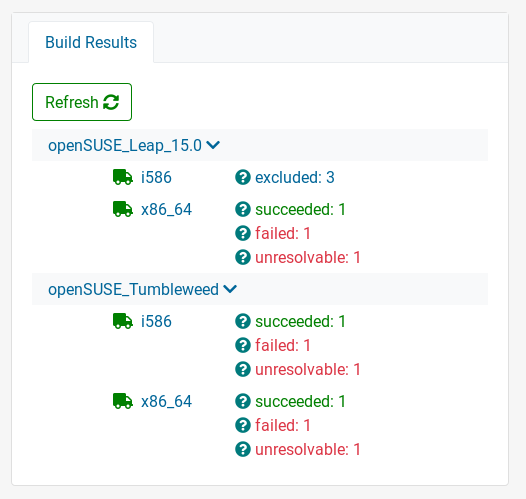
Task: Click help icon beside excluded: 3
Action: [243, 177]
